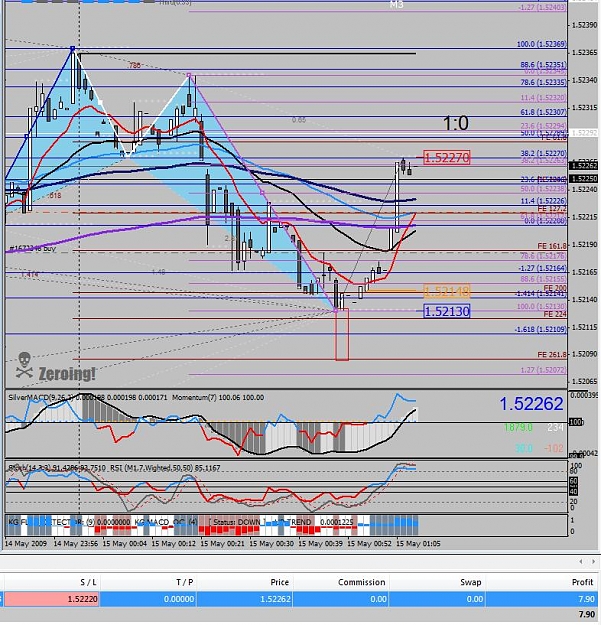
Task: Click the Status: DOWN indicator text
Action: 237,522
